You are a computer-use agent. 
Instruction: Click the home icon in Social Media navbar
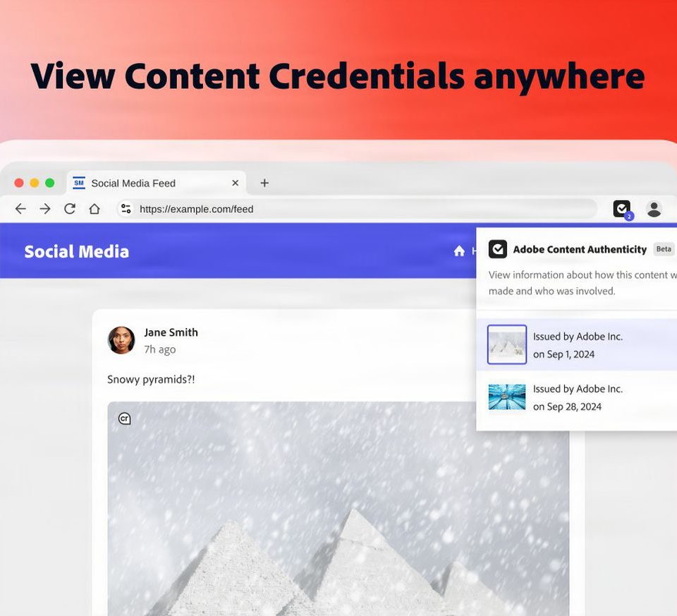tap(459, 251)
